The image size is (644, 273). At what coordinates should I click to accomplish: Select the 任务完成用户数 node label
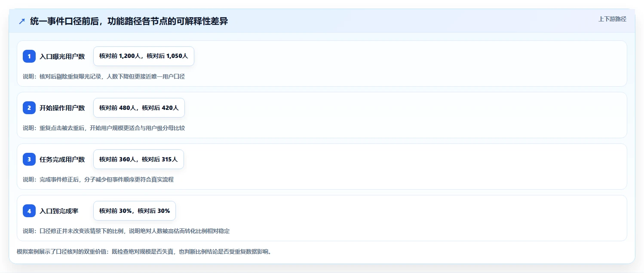[x=62, y=159]
